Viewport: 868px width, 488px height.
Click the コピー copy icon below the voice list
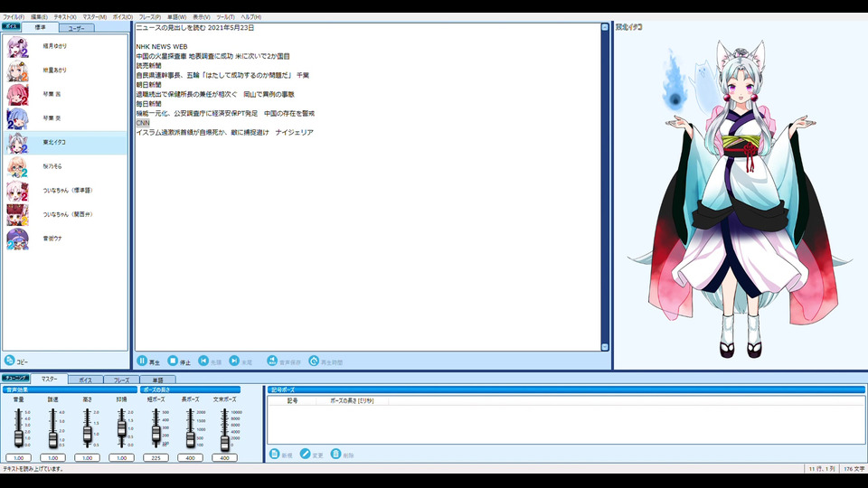[9, 361]
